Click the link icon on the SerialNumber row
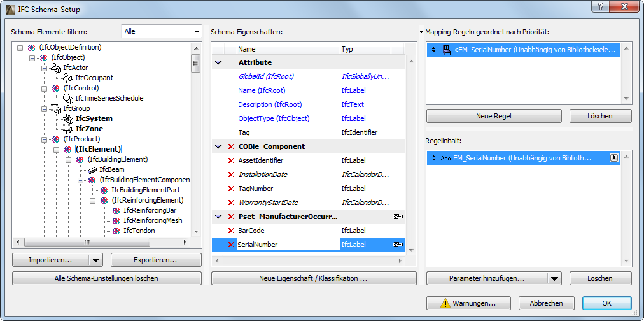This screenshot has height=321, width=644. (397, 245)
